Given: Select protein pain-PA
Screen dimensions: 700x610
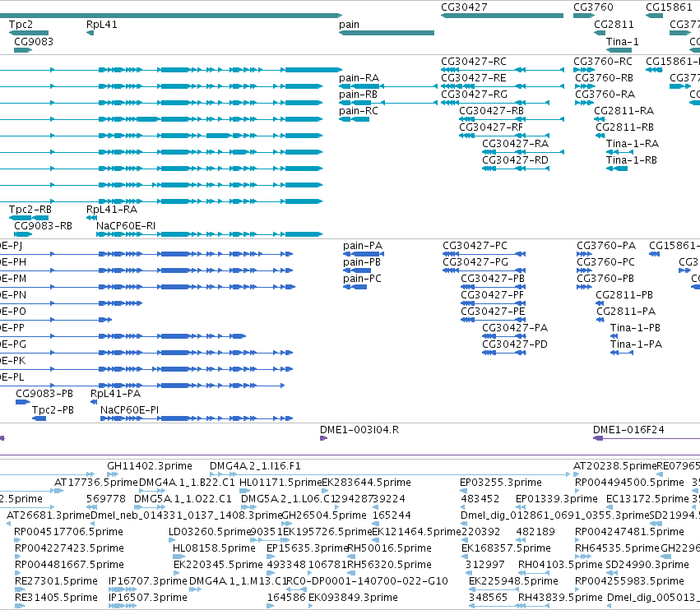Looking at the screenshot, I should point(363,246).
